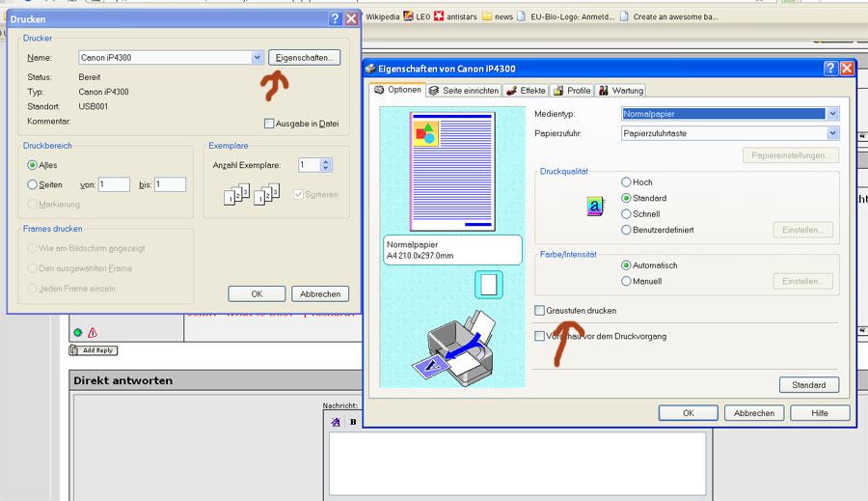Open the Papierzufuhr dropdown
The height and width of the screenshot is (501, 868).
click(x=832, y=133)
